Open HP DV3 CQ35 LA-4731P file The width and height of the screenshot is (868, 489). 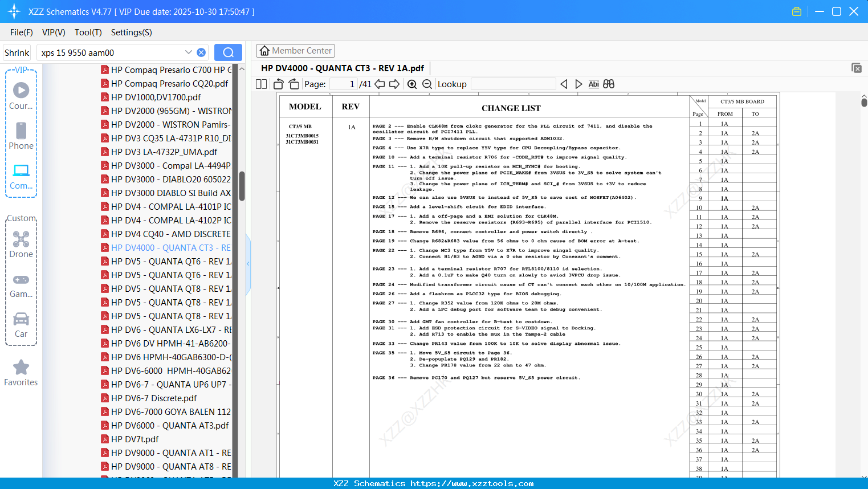[166, 138]
